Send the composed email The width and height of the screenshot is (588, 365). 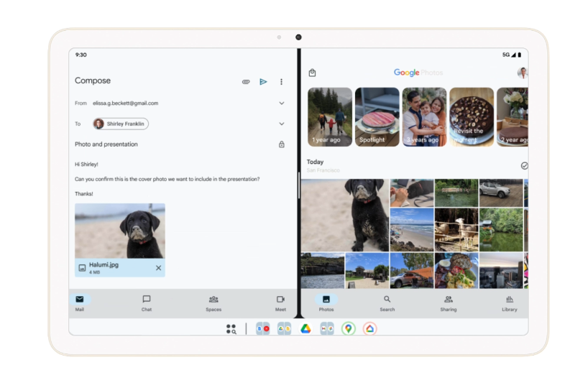(263, 82)
